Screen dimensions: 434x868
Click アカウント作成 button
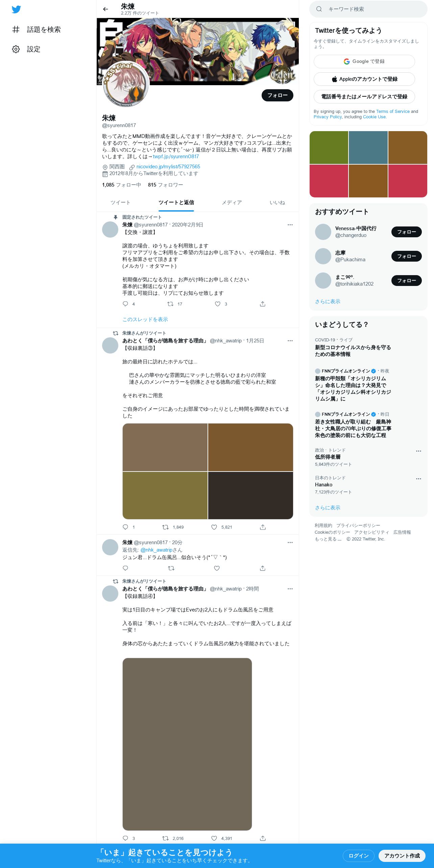tap(402, 855)
